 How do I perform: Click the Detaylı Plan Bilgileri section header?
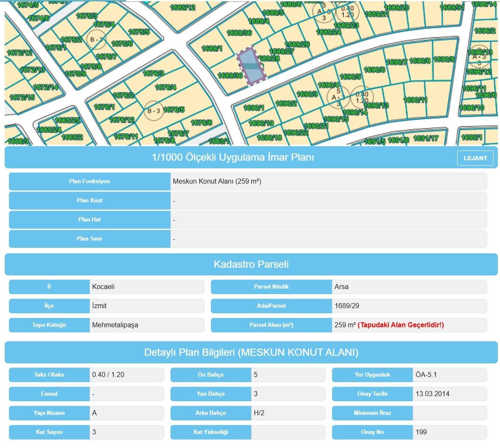251,352
